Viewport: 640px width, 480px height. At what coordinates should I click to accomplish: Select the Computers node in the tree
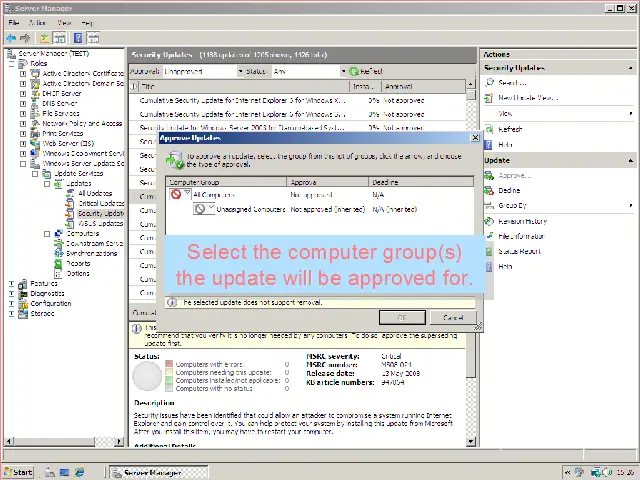pos(82,233)
